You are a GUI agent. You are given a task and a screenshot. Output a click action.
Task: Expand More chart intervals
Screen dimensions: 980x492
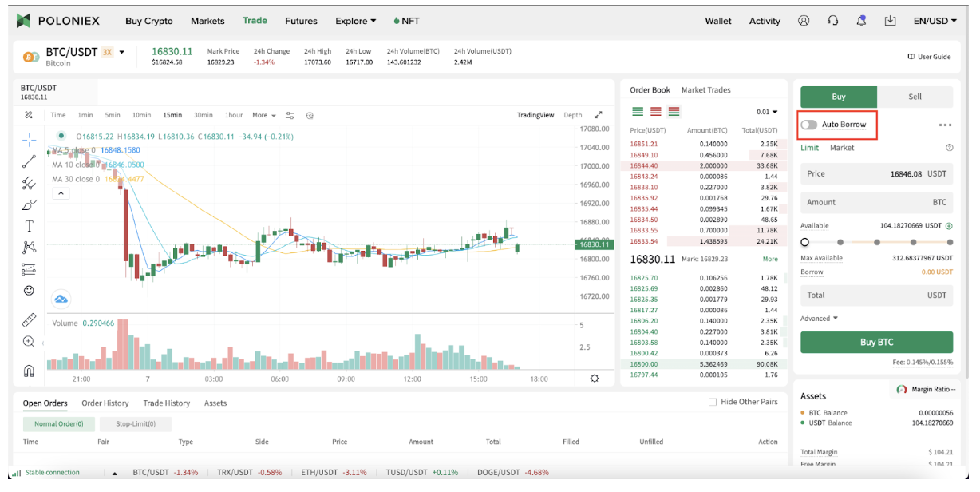point(264,115)
